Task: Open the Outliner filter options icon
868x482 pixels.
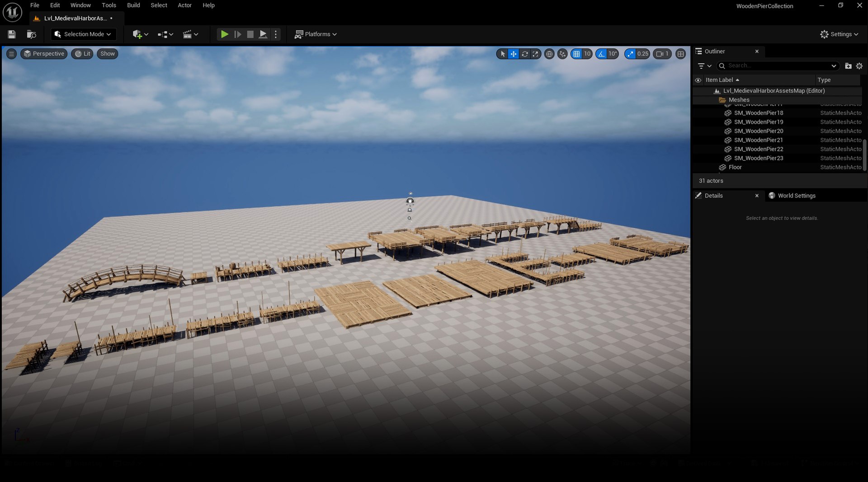Action: 704,66
